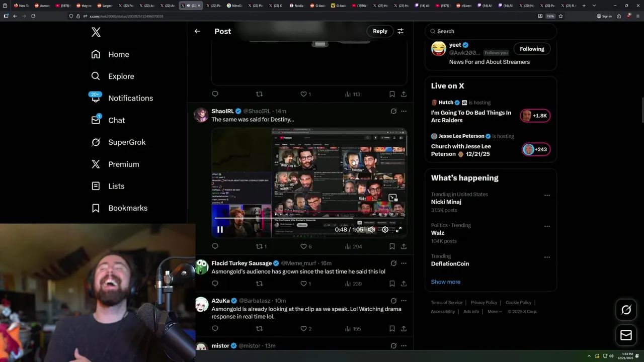Repost the post with 113 views
This screenshot has height=362, width=644.
[259, 94]
